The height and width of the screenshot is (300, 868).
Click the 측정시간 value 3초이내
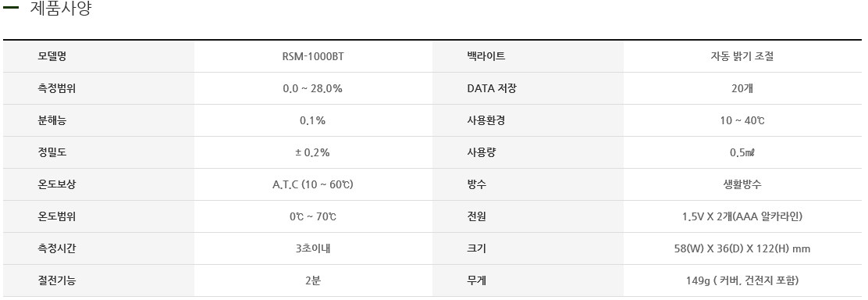point(313,248)
